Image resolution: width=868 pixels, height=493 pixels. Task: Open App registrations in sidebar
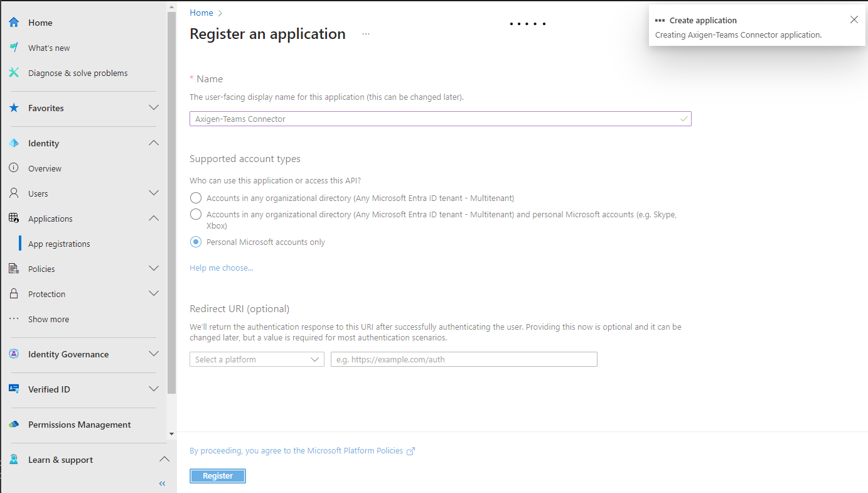click(59, 244)
